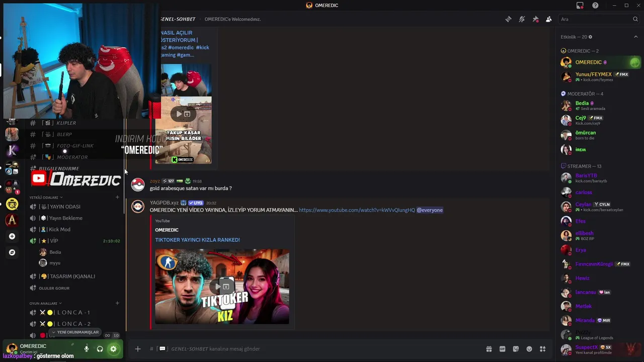
Task: Click YAGPDB.xyz bot name
Action: 164,203
